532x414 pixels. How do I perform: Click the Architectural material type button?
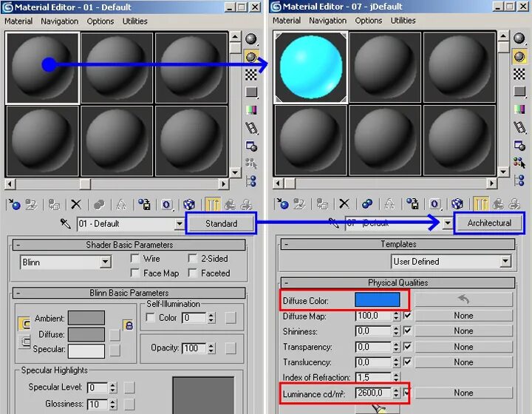pyautogui.click(x=489, y=223)
